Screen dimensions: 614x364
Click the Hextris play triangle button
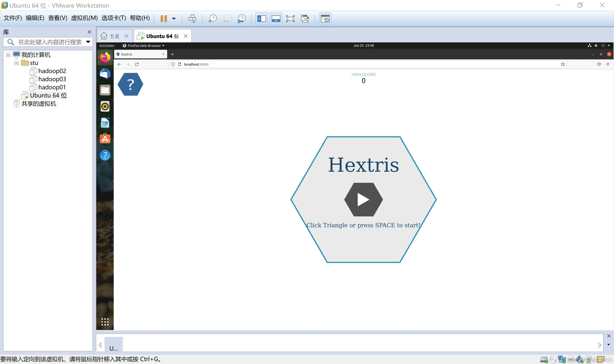363,199
